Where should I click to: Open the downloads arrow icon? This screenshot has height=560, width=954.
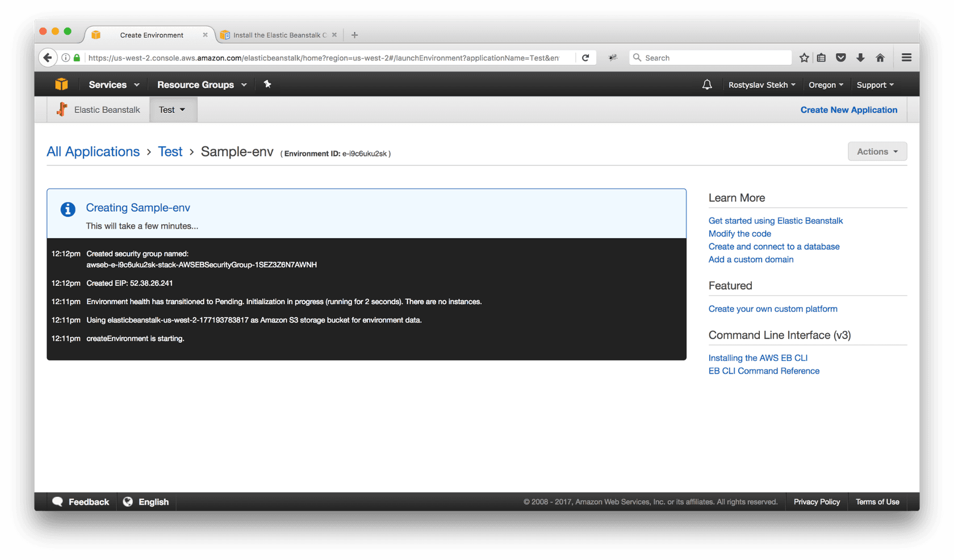(860, 58)
